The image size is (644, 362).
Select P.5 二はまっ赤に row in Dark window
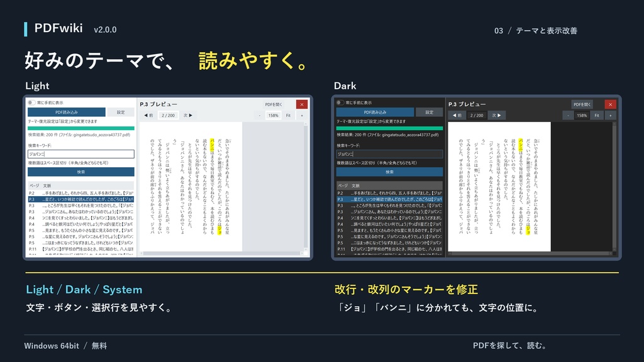389,243
